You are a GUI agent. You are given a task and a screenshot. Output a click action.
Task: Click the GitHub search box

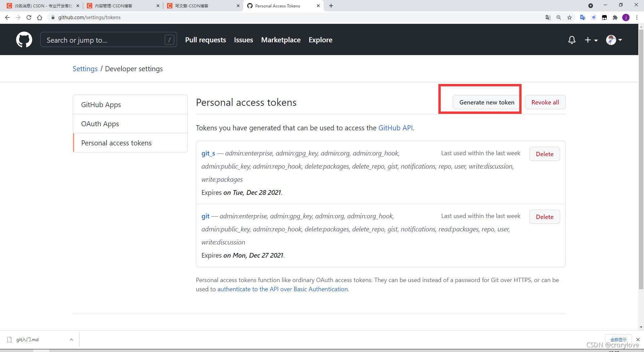coord(108,40)
